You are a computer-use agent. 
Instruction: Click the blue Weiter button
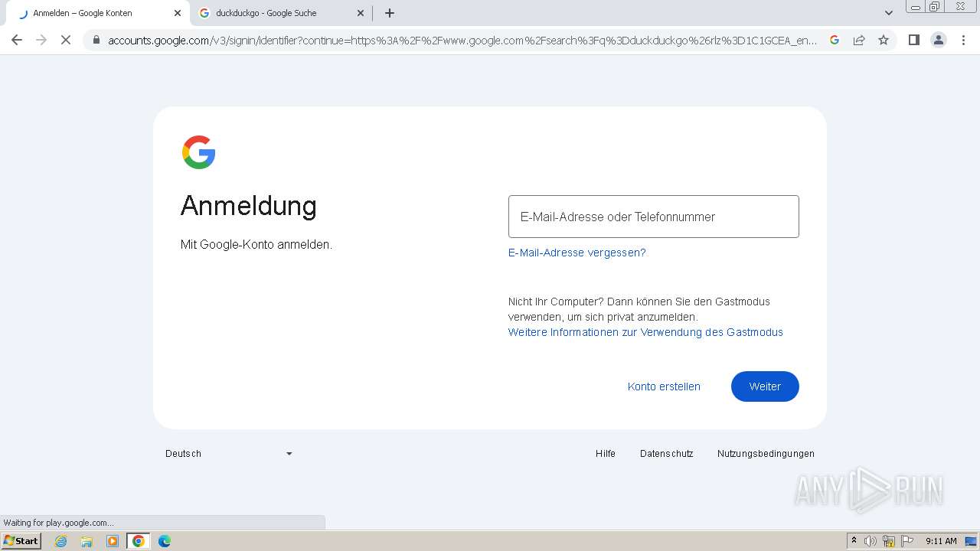[765, 386]
